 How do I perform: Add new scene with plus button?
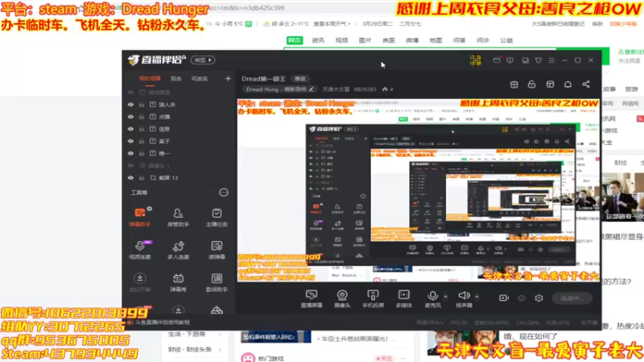228,78
